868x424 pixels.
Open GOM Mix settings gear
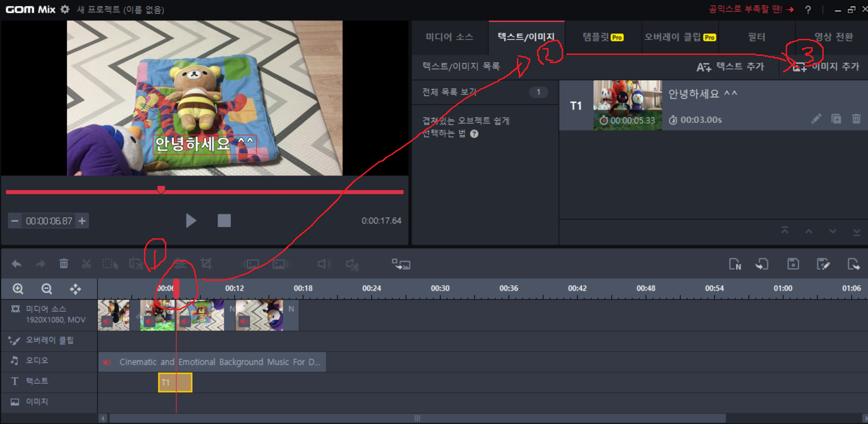tap(65, 9)
